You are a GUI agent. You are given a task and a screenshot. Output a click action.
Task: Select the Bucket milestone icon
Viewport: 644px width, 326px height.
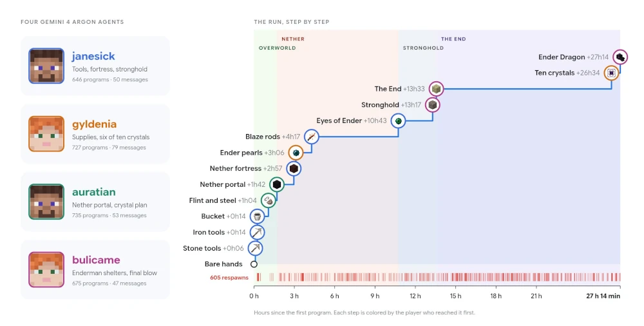coord(257,216)
